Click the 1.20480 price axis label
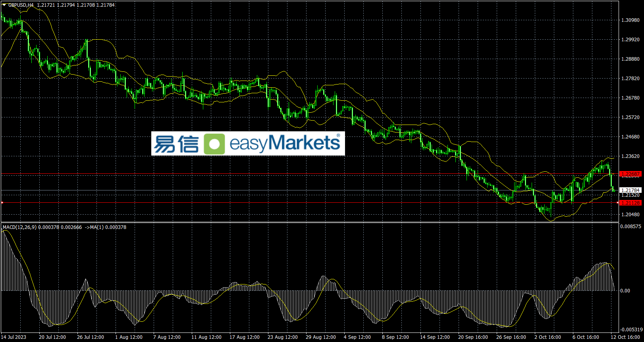Screen dimensions: 644x342 coord(631,215)
